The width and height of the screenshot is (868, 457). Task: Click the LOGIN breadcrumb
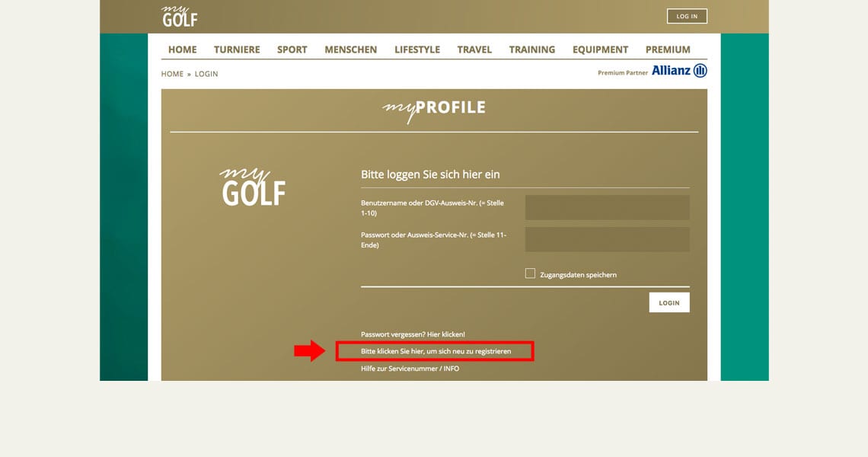pyautogui.click(x=206, y=74)
